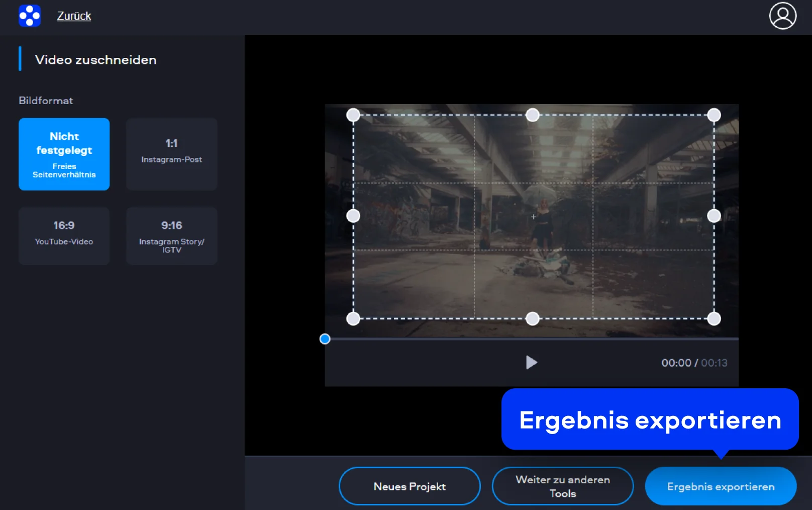Choose the 9:16 Instagram Story/IGTV format

[171, 235]
